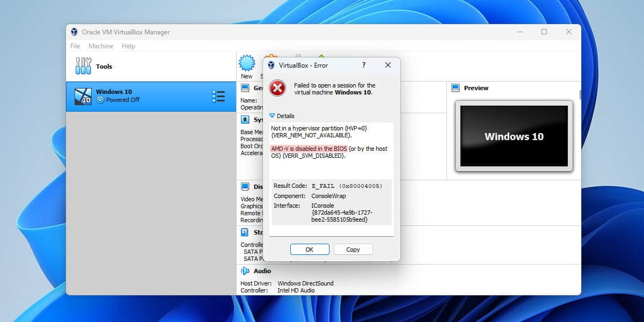Click the New virtual machine toolbar icon
Viewport: 644px width, 322px height.
point(247,63)
